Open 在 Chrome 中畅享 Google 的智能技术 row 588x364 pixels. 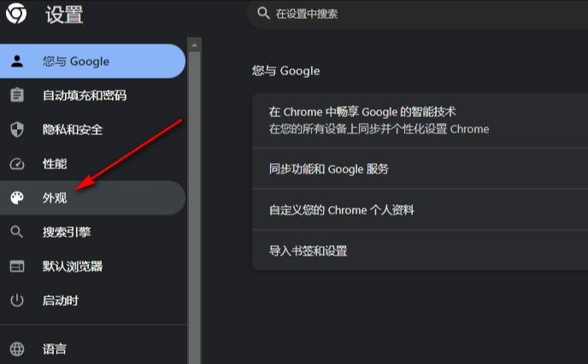click(x=420, y=120)
